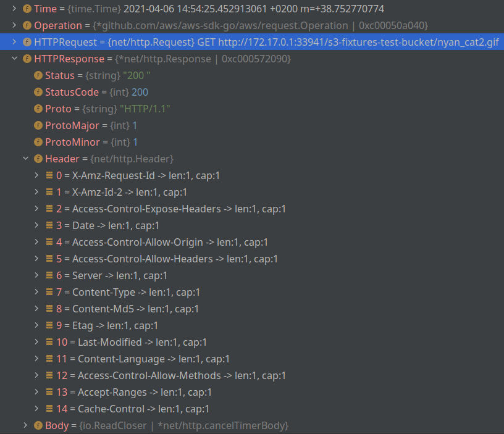Click the list icon of entry 8
The image size is (504, 434).
coord(49,309)
